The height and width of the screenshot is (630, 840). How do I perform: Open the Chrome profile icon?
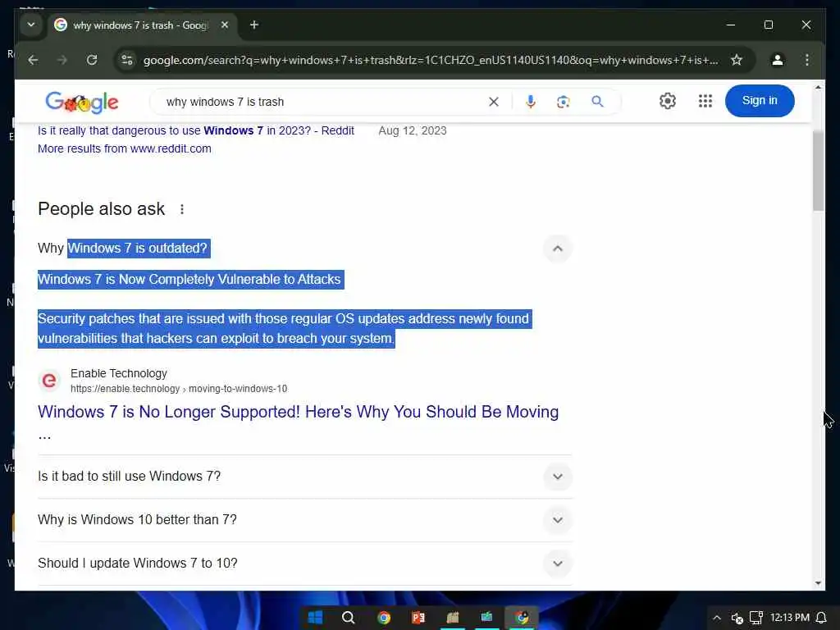[x=778, y=60]
